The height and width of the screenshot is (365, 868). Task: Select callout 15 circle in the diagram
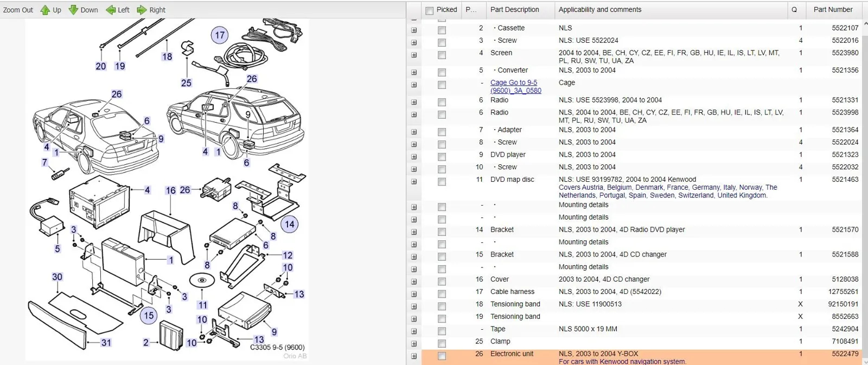[x=149, y=316]
